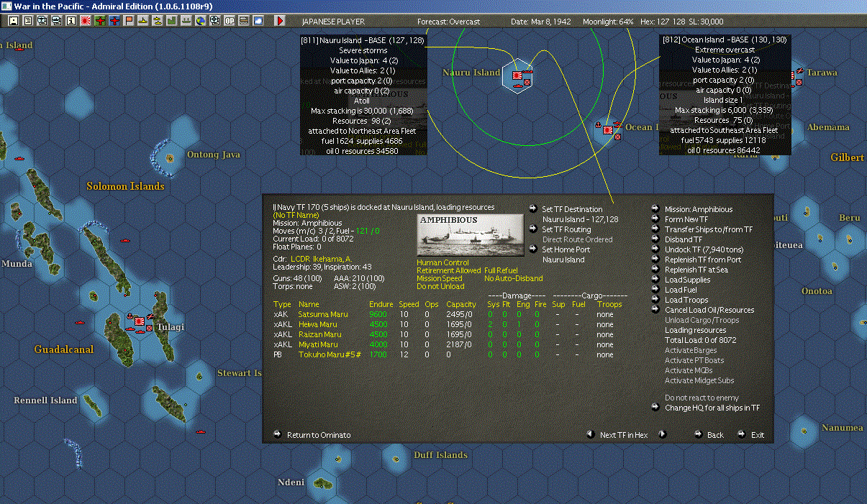Click Activate Barges option
This screenshot has height=504, width=867.
(691, 350)
